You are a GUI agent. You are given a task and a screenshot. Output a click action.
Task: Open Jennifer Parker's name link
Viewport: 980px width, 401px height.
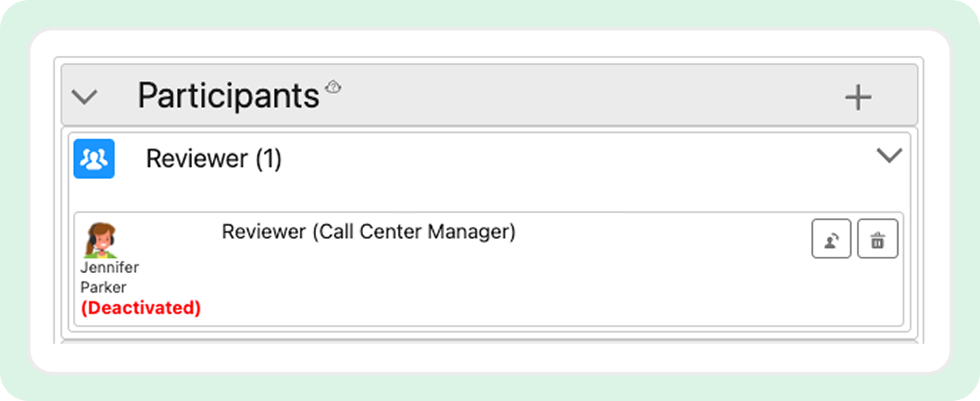pyautogui.click(x=109, y=277)
